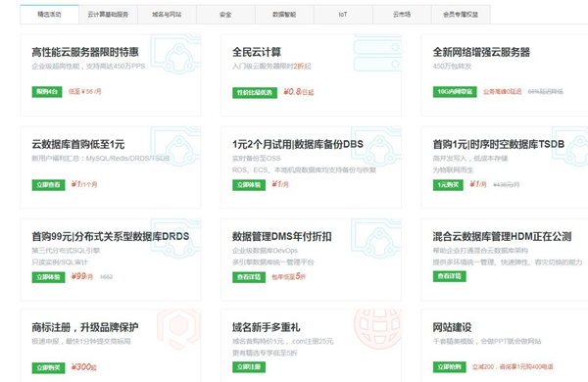588x382 pixels.
Task: Click 立即抢购 under 网站建设
Action: 450,367
